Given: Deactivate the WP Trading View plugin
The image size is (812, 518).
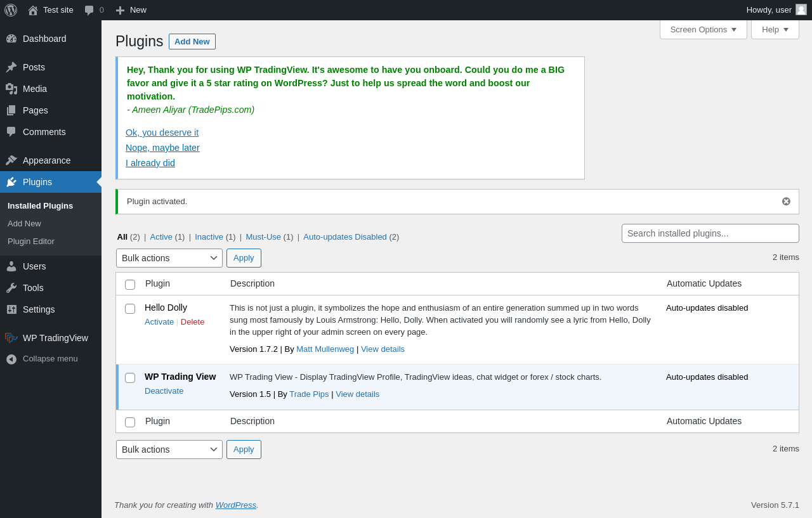Looking at the screenshot, I should click(x=164, y=391).
